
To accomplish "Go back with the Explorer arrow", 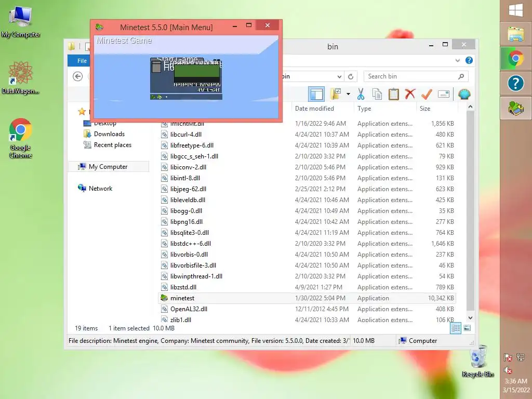I will [x=78, y=76].
